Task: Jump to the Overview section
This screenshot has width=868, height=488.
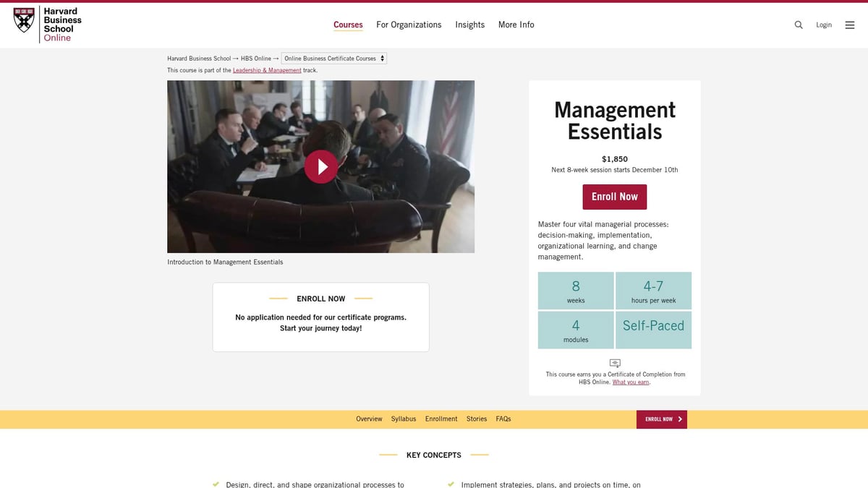Action: tap(369, 419)
